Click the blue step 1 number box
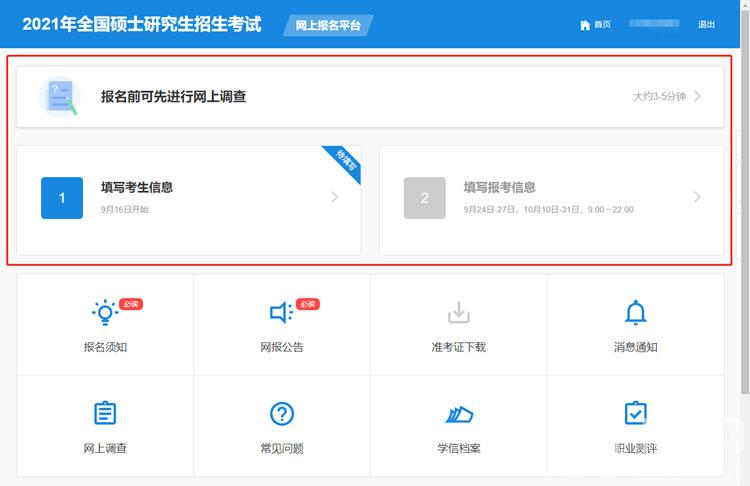Image resolution: width=750 pixels, height=486 pixels. pyautogui.click(x=62, y=198)
